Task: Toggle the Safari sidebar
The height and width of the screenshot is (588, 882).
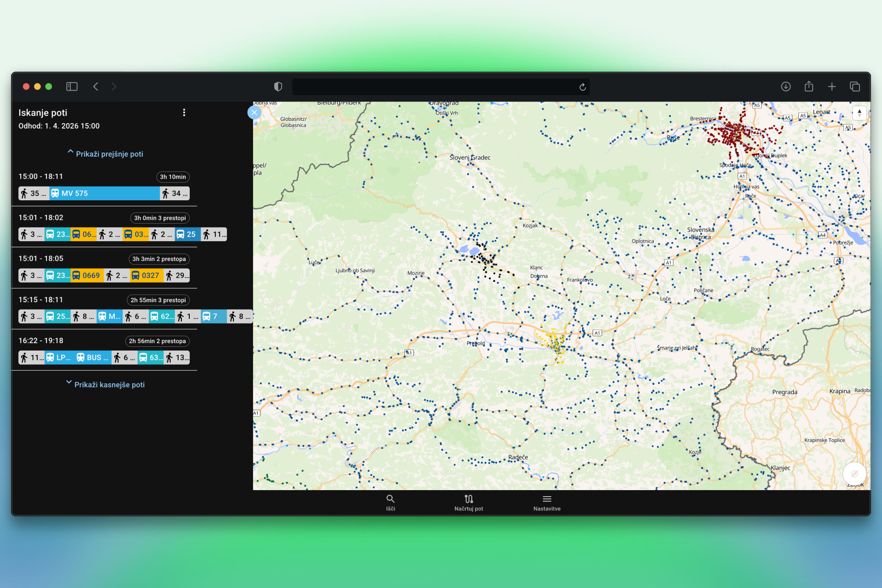Action: (x=72, y=86)
